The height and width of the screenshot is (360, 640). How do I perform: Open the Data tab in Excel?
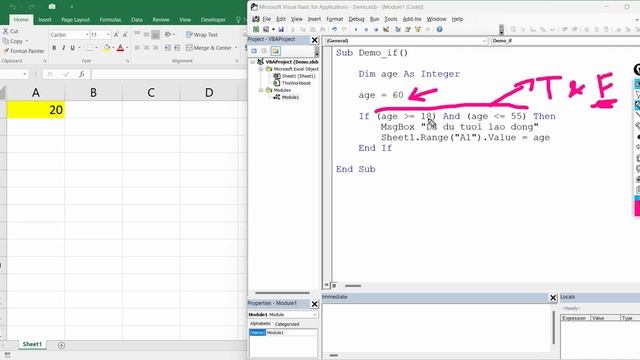tap(137, 20)
